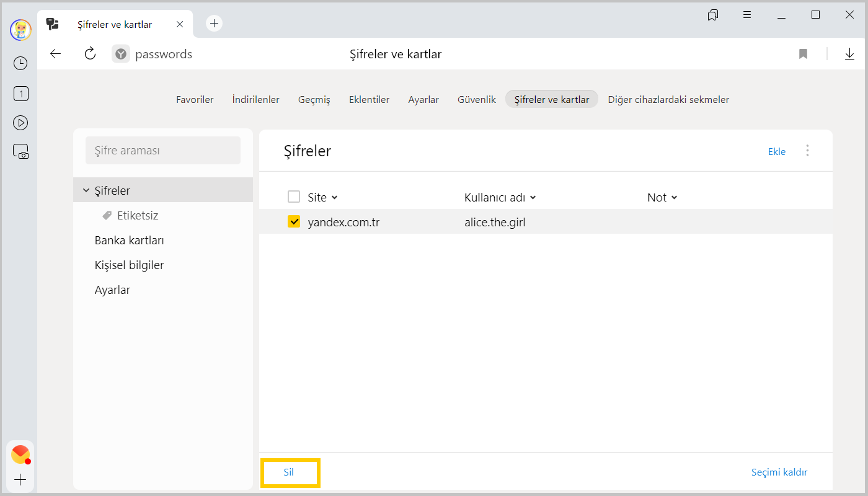Click the Seçimi kaldır link
Screen dimensions: 868x496
779,472
